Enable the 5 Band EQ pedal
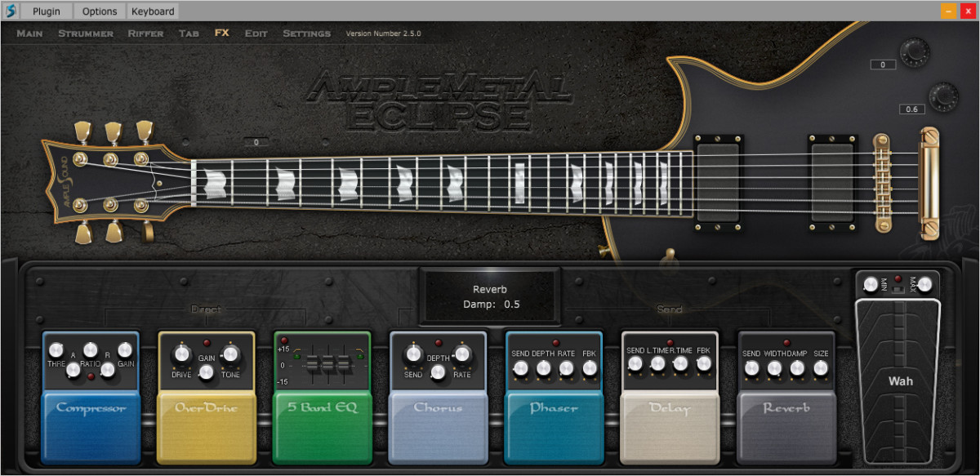980x476 pixels. point(323,425)
